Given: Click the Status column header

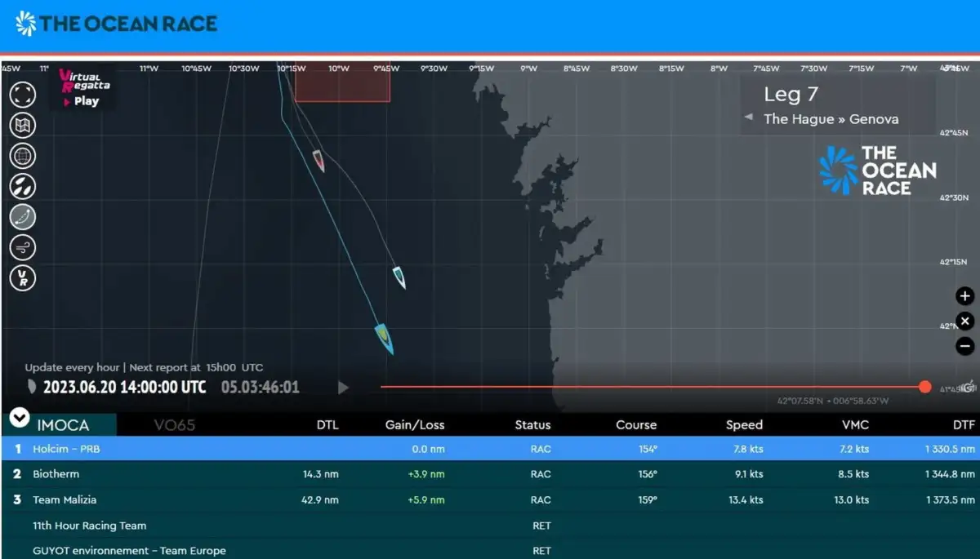Looking at the screenshot, I should (532, 424).
